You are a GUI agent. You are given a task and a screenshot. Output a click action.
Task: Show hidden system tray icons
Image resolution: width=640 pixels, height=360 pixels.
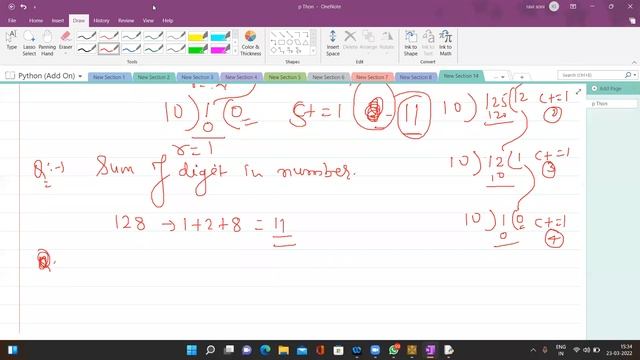[533, 350]
